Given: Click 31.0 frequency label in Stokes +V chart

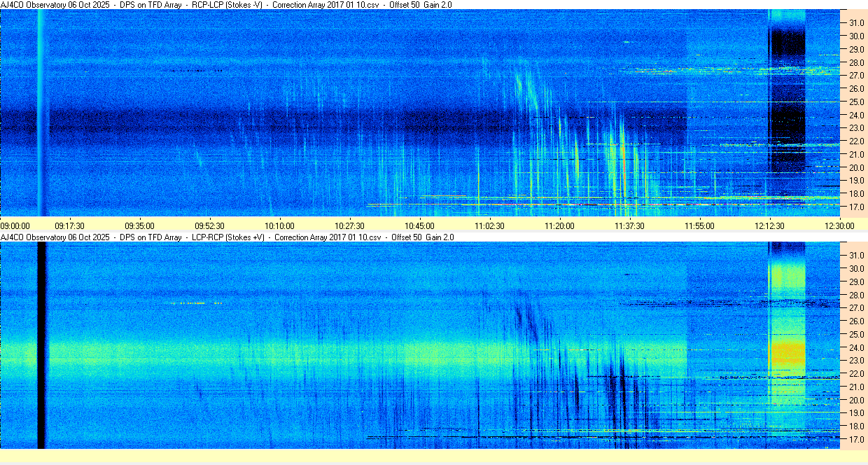Looking at the screenshot, I should 857,255.
